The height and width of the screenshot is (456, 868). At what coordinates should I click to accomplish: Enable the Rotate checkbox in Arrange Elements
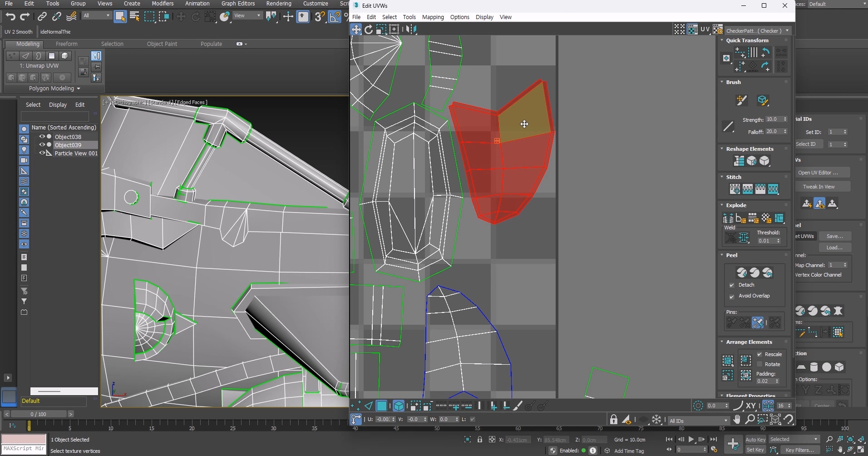(x=759, y=364)
